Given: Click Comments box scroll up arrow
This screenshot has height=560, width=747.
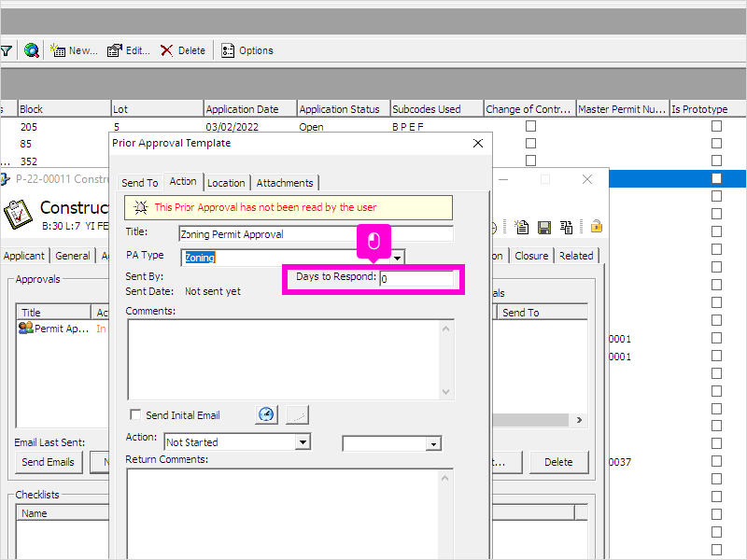Looking at the screenshot, I should (x=446, y=329).
